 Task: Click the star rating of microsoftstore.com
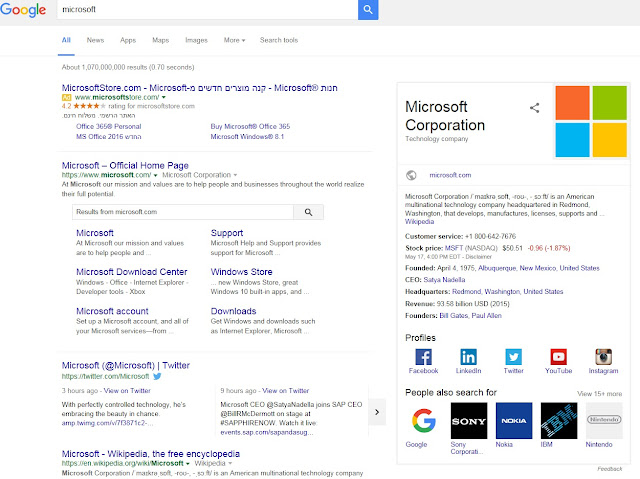(89, 106)
